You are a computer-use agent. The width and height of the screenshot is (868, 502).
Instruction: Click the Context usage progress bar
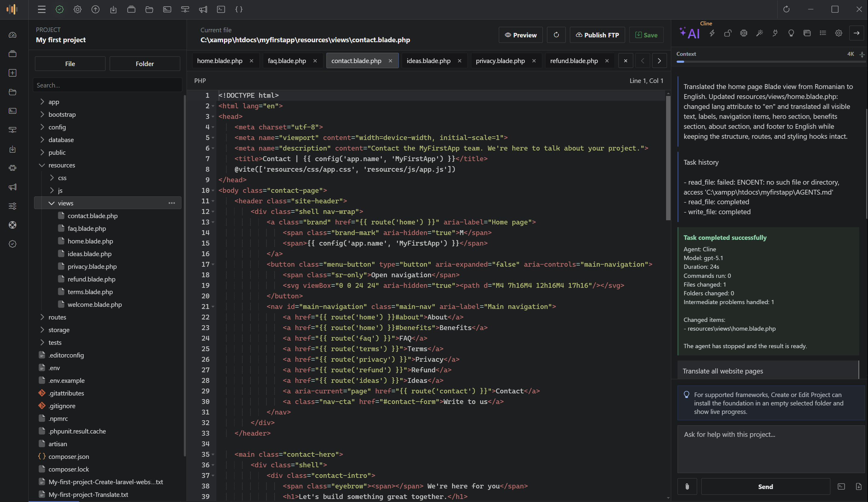[771, 61]
